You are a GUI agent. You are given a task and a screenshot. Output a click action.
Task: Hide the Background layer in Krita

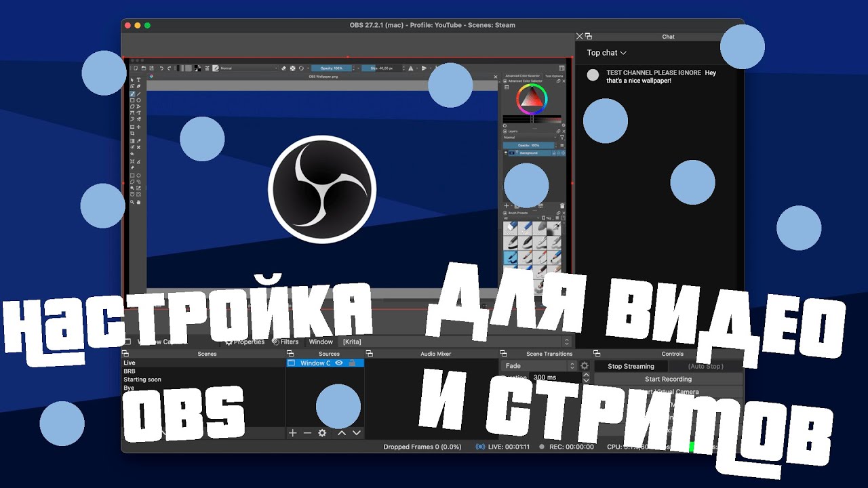click(x=506, y=153)
